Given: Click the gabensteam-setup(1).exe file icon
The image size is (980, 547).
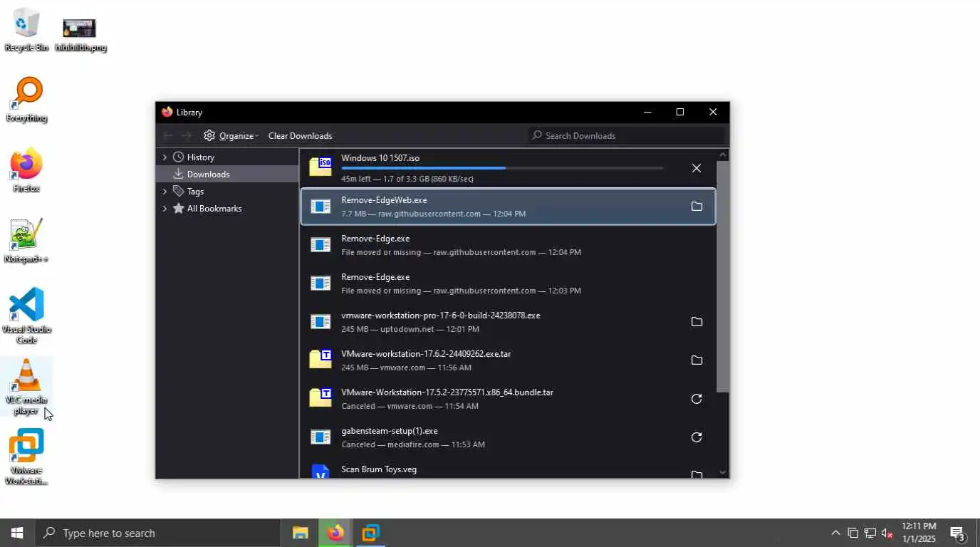Looking at the screenshot, I should (x=320, y=437).
